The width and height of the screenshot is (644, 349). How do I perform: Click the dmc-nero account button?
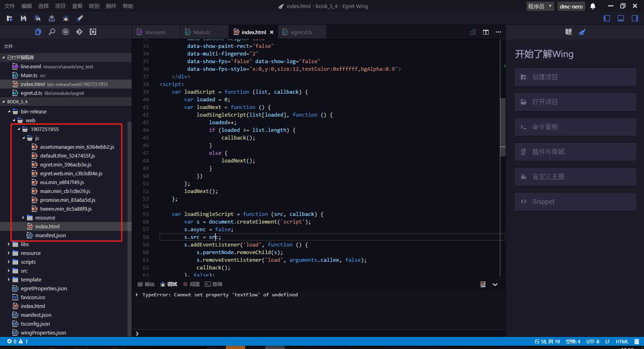571,6
